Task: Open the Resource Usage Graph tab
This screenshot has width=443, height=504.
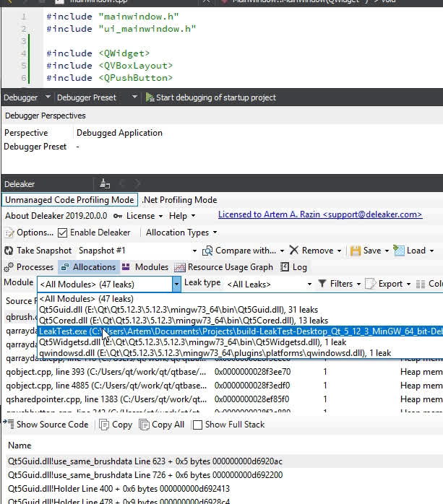Action: click(x=223, y=267)
